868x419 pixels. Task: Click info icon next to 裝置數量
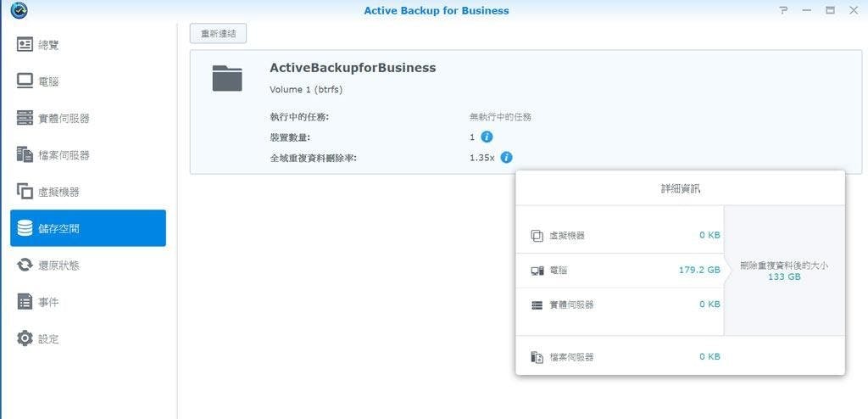pyautogui.click(x=487, y=137)
